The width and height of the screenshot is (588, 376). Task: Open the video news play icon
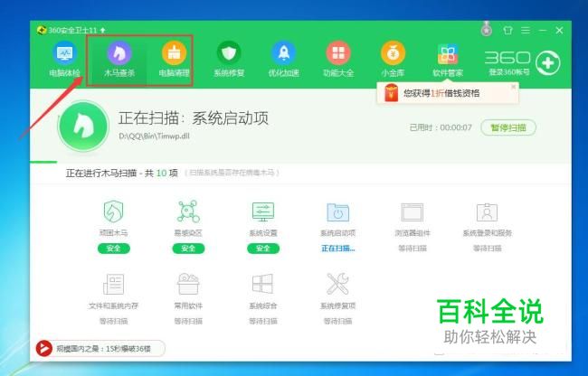[44, 349]
